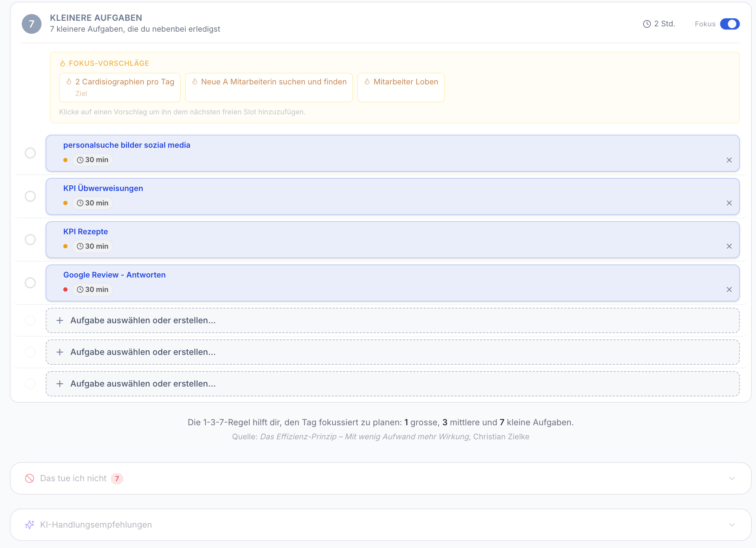This screenshot has width=756, height=548.
Task: Expand the 'KI-Handlungsempfehlungen' section chevron
Action: point(732,525)
